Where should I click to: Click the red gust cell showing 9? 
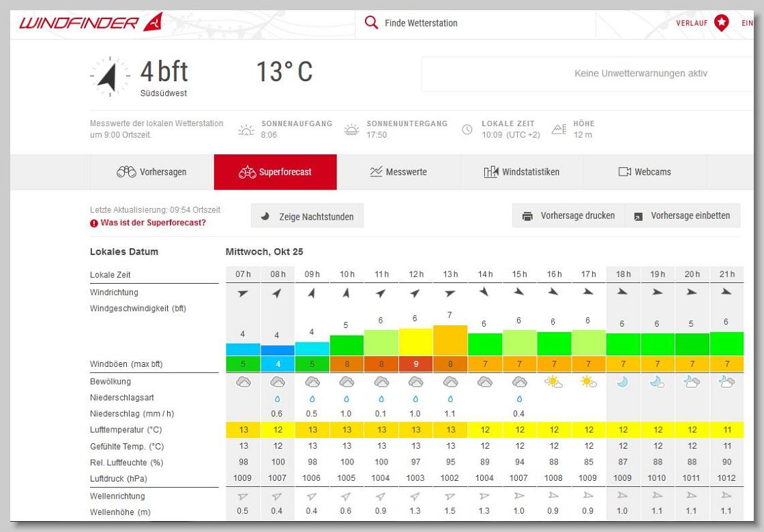coord(415,364)
